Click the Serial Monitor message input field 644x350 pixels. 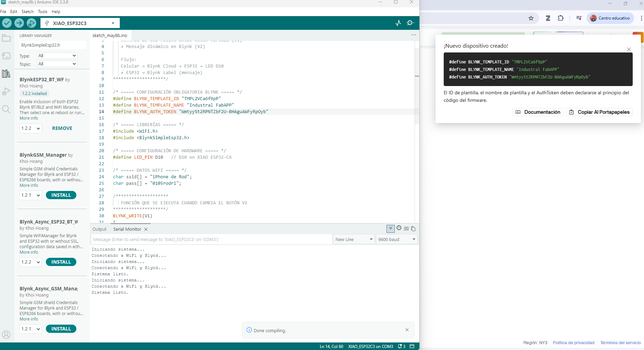(x=212, y=239)
